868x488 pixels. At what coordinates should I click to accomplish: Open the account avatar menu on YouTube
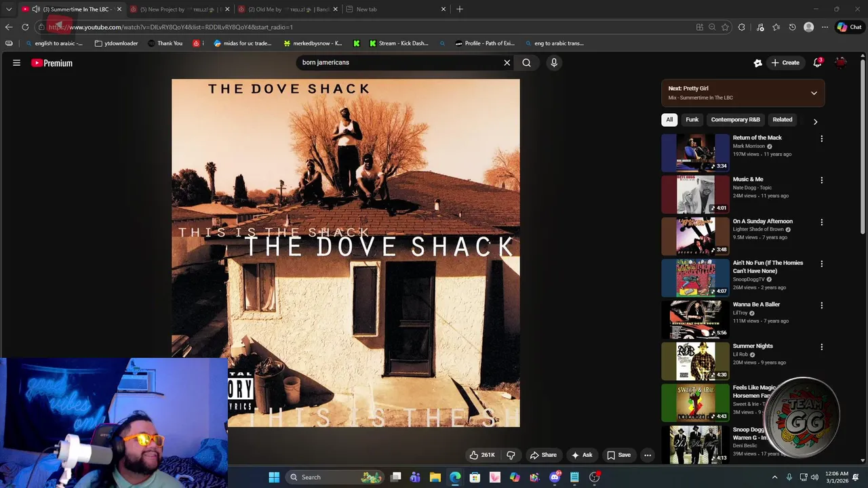(x=841, y=62)
